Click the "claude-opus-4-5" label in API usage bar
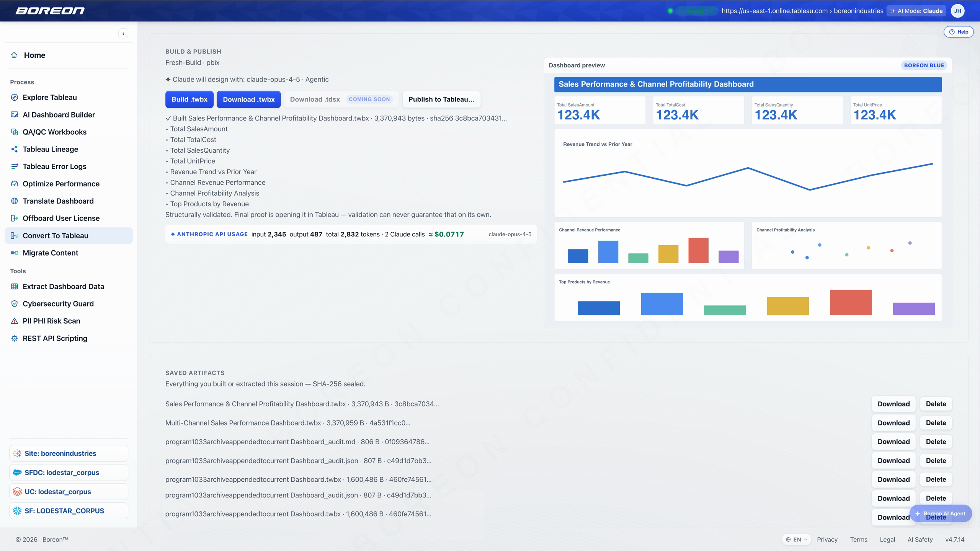This screenshot has height=551, width=980. 510,234
